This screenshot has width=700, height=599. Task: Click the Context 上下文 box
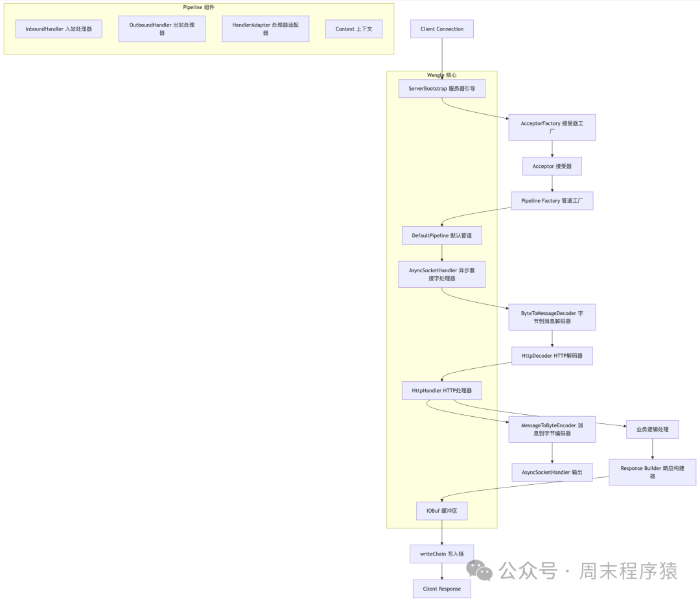point(354,29)
